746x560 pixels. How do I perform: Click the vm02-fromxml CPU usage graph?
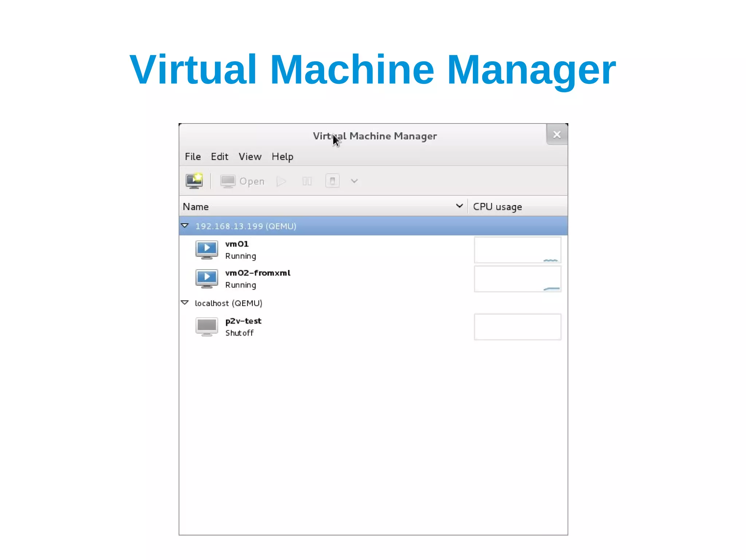pos(518,279)
